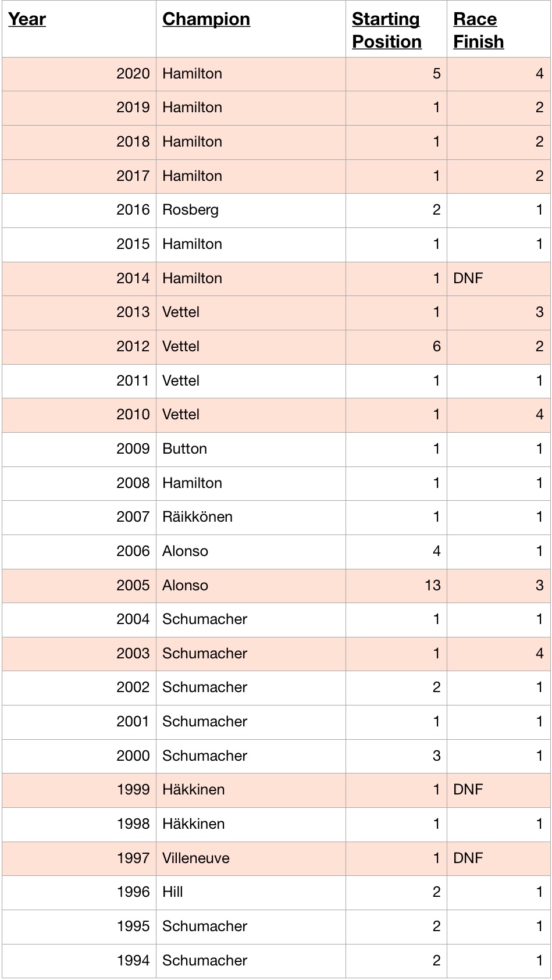This screenshot has height=980, width=552.
Task: Click the DNF cell in 2014 row
Action: [468, 279]
